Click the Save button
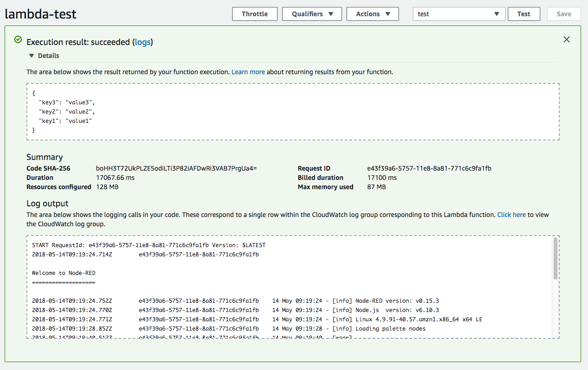 click(x=563, y=14)
